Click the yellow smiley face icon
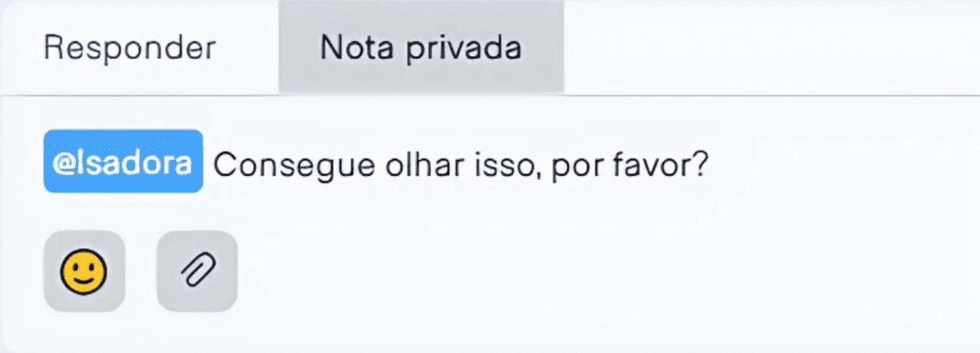Image resolution: width=980 pixels, height=353 pixels. pos(85,272)
